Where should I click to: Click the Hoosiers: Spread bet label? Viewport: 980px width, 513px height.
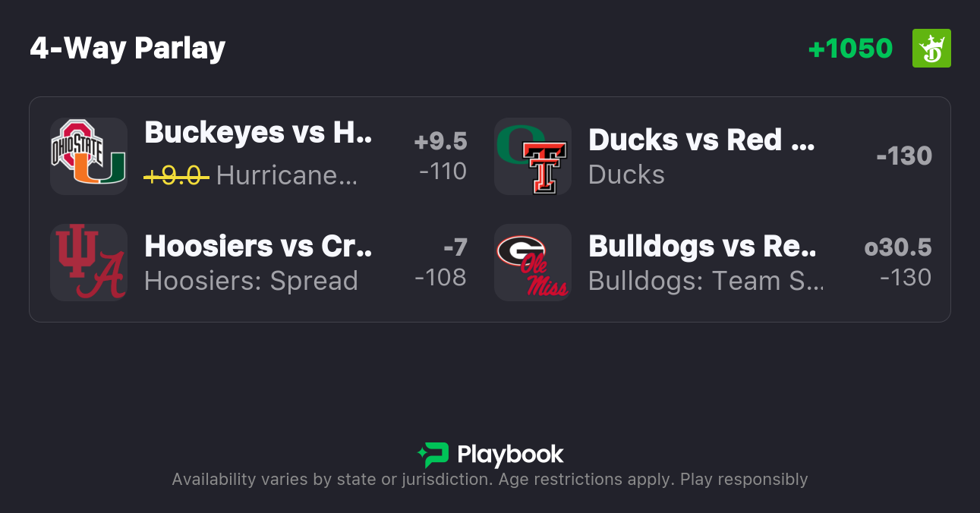point(251,281)
